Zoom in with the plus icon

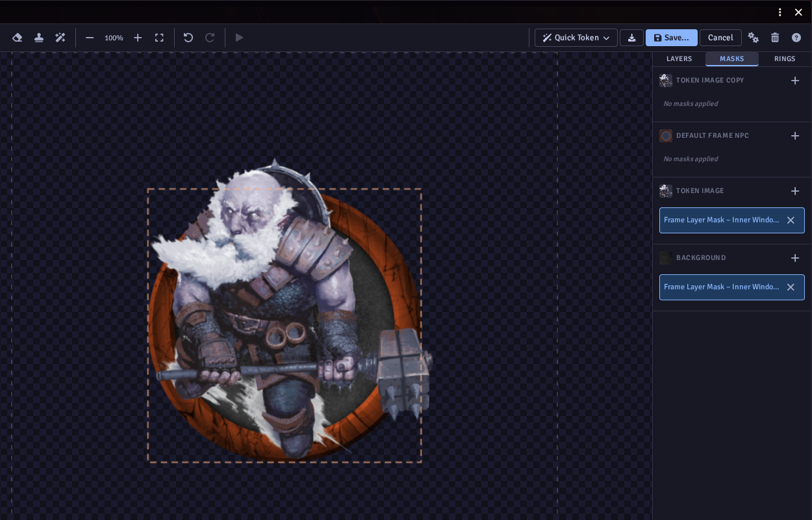tap(138, 38)
